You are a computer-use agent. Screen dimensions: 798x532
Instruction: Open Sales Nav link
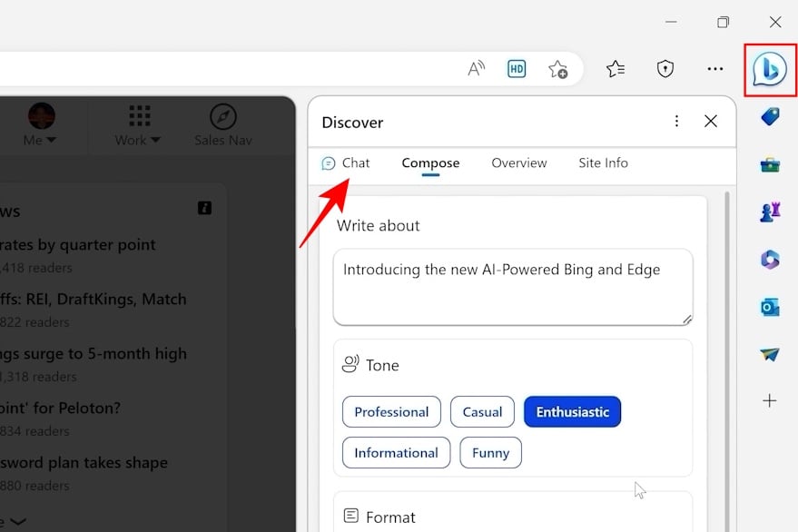tap(222, 125)
